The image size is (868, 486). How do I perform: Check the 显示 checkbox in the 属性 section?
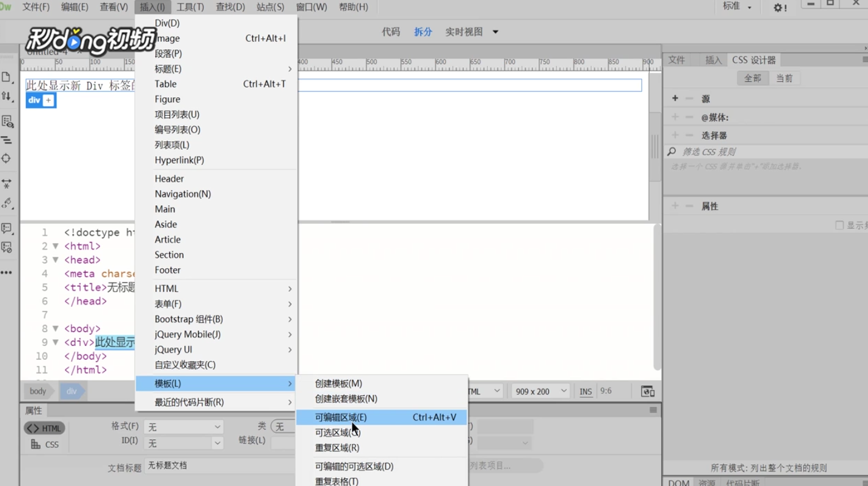point(840,224)
